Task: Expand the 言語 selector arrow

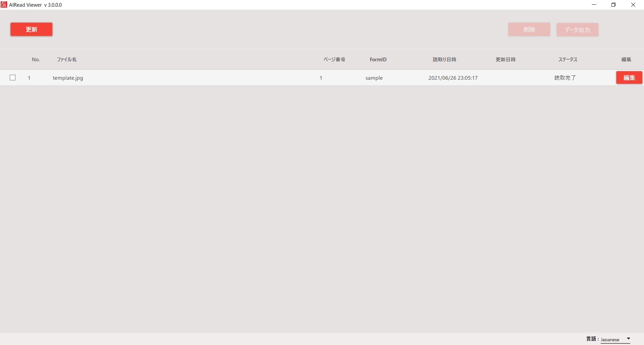Action: 628,338
